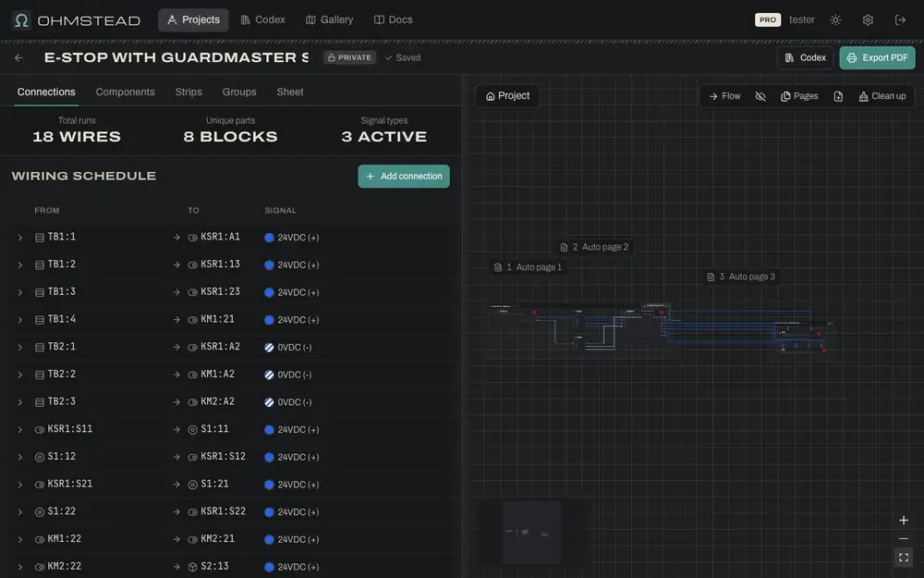This screenshot has width=924, height=578.
Task: Expand the TB2:1 to KSR1:A2 row
Action: pyautogui.click(x=20, y=348)
